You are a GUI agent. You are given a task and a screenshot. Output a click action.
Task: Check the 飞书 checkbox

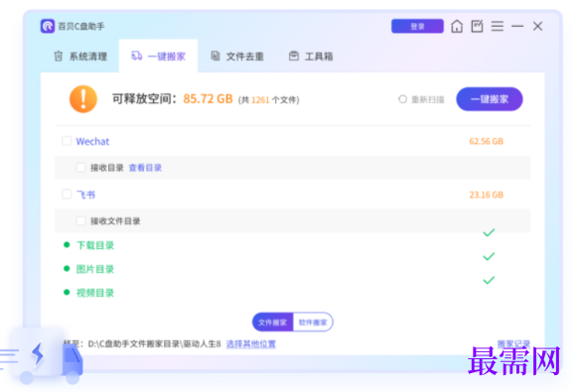tap(67, 195)
